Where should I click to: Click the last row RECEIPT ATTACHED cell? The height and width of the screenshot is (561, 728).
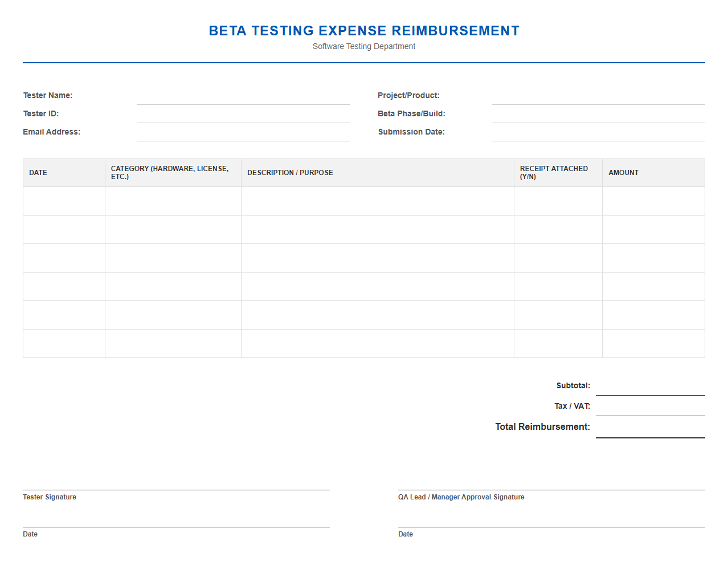pyautogui.click(x=558, y=344)
